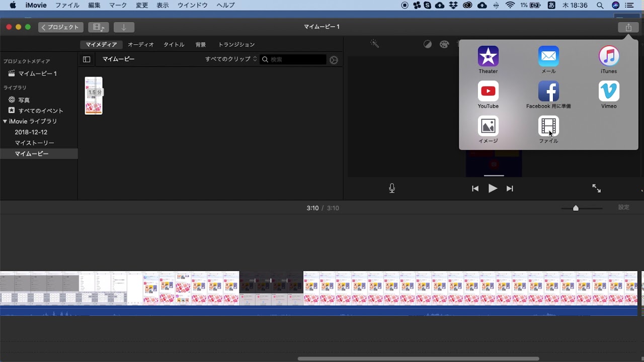Open the ファイル menu
Viewport: 644px width, 362px height.
pyautogui.click(x=67, y=5)
